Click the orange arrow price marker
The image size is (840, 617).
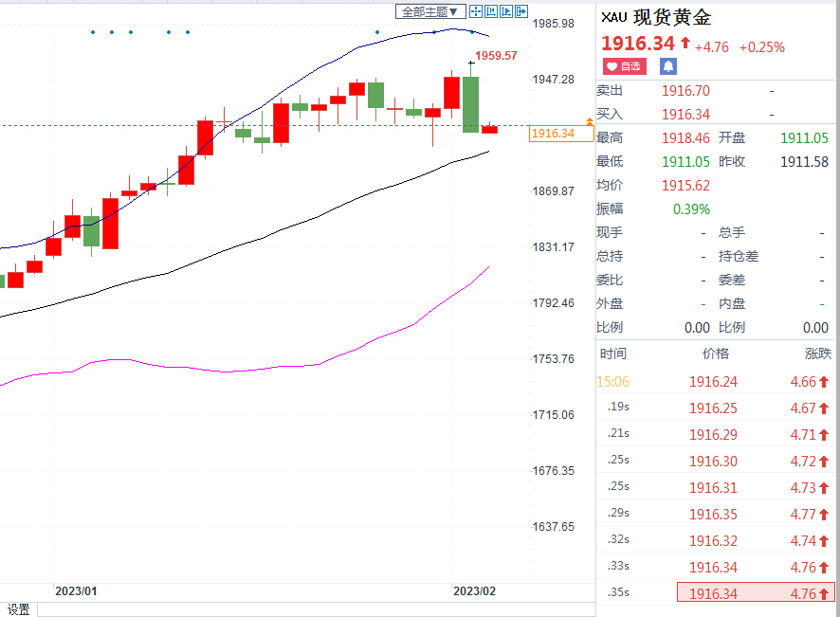[590, 122]
